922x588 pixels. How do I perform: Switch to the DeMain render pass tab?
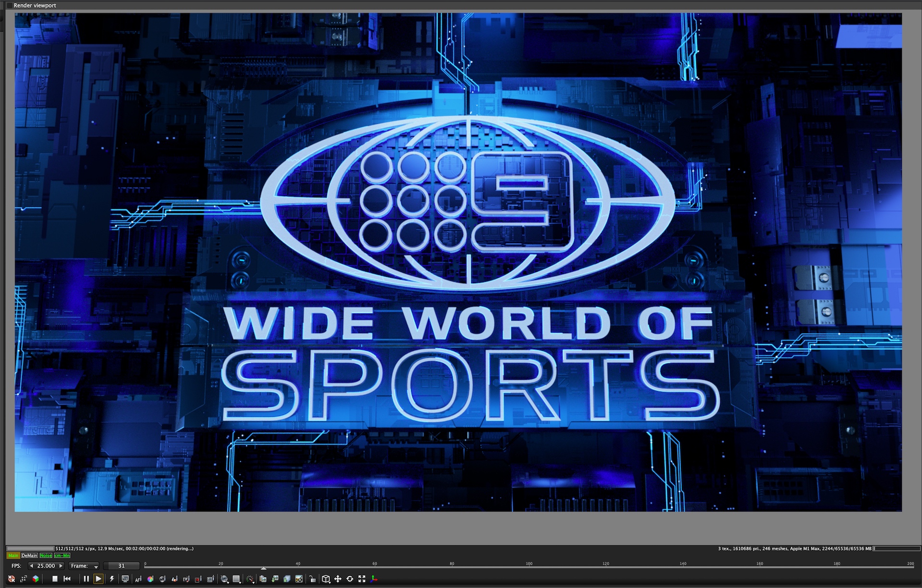[x=29, y=555]
